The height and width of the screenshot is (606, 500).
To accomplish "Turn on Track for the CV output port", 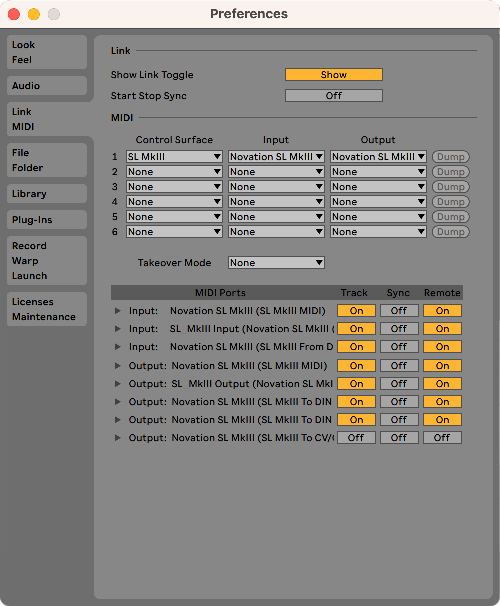I will [356, 438].
